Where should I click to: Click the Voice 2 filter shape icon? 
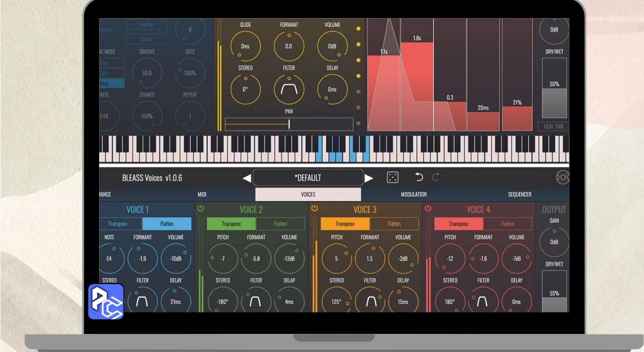tap(256, 302)
